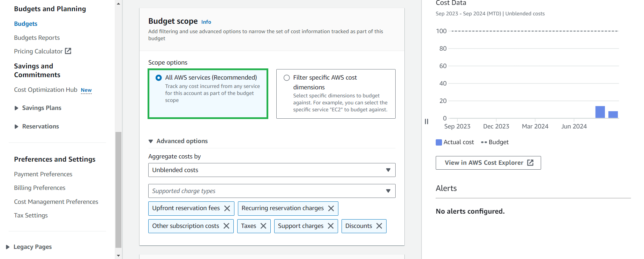Remove the Upfront reservation fees tag

(x=227, y=208)
